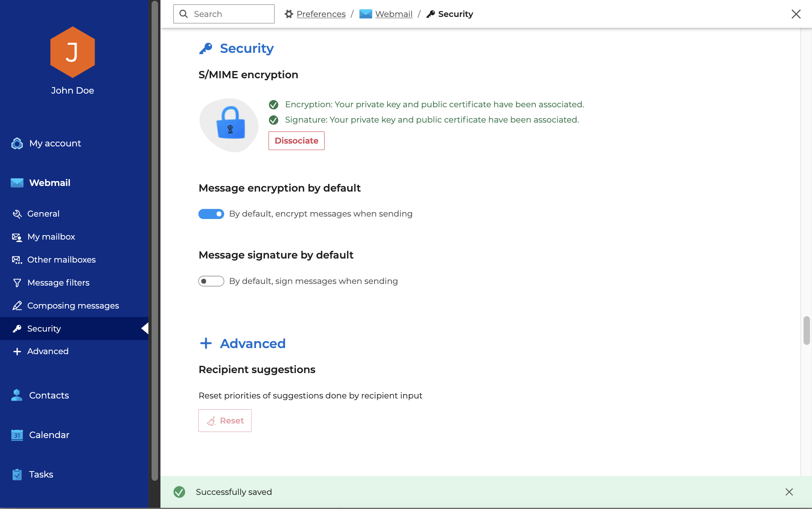Enable sign messages by default toggle
This screenshot has width=812, height=509.
click(211, 281)
